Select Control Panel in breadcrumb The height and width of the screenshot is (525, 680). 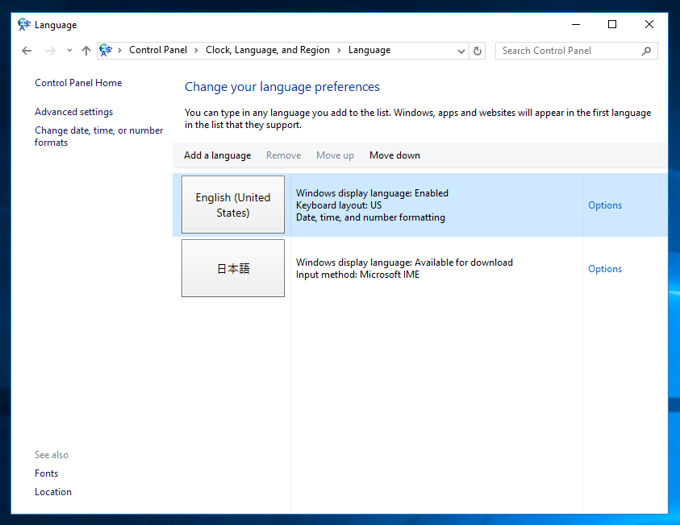(x=158, y=50)
